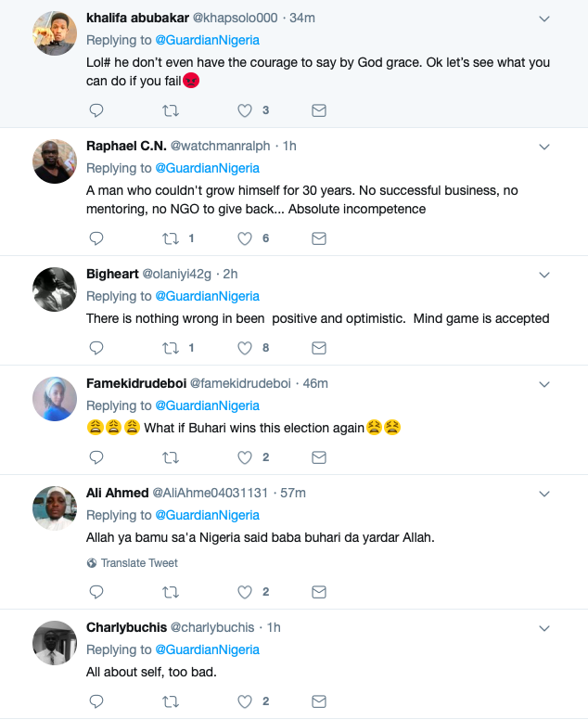Image resolution: width=588 pixels, height=720 pixels.
Task: Retweet Ali Ahmed's tweet
Action: [170, 591]
